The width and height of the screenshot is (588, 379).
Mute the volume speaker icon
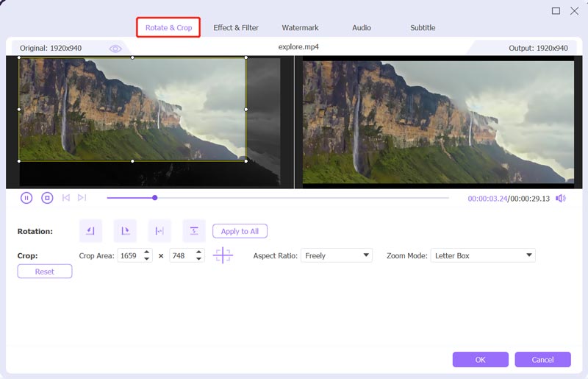561,198
